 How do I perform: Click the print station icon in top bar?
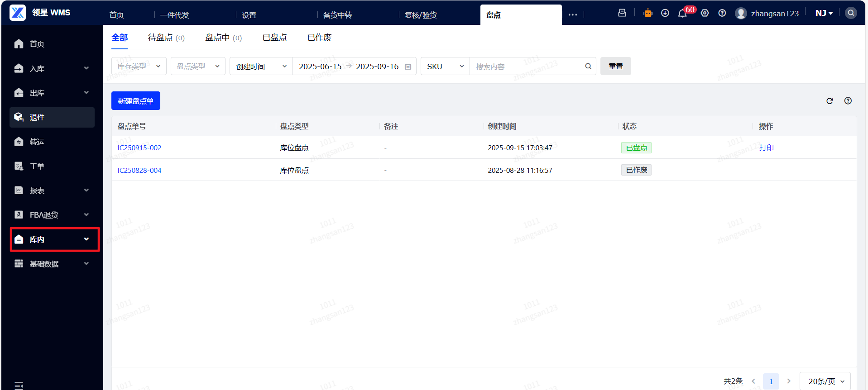pyautogui.click(x=622, y=13)
